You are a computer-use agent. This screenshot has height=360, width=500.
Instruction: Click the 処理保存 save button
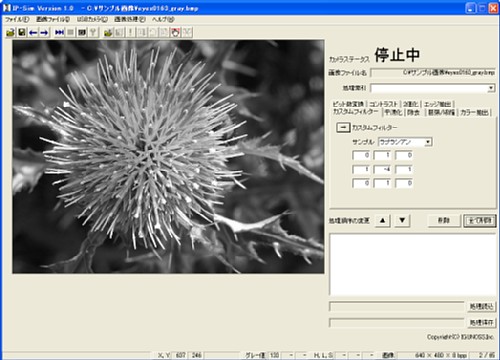[481, 322]
